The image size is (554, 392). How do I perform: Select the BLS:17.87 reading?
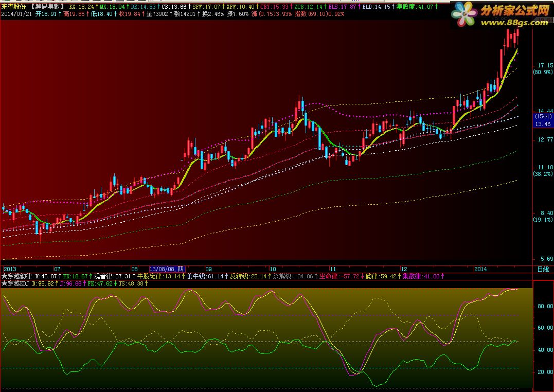click(x=344, y=7)
